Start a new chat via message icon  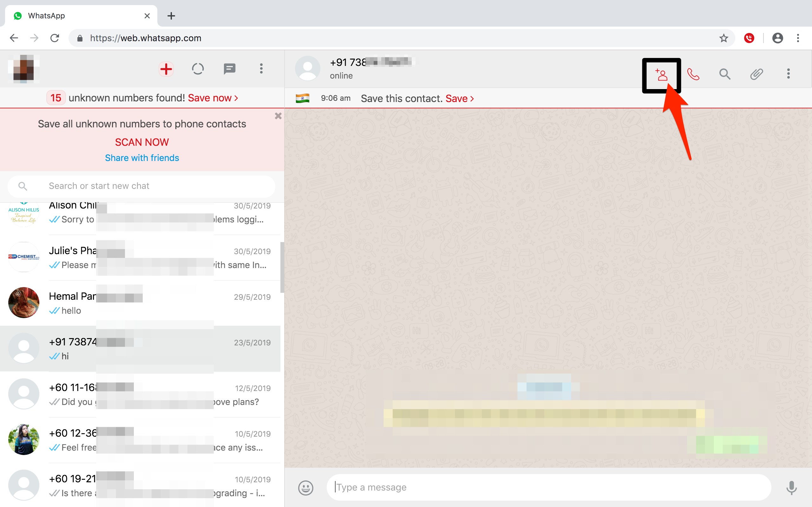click(230, 69)
